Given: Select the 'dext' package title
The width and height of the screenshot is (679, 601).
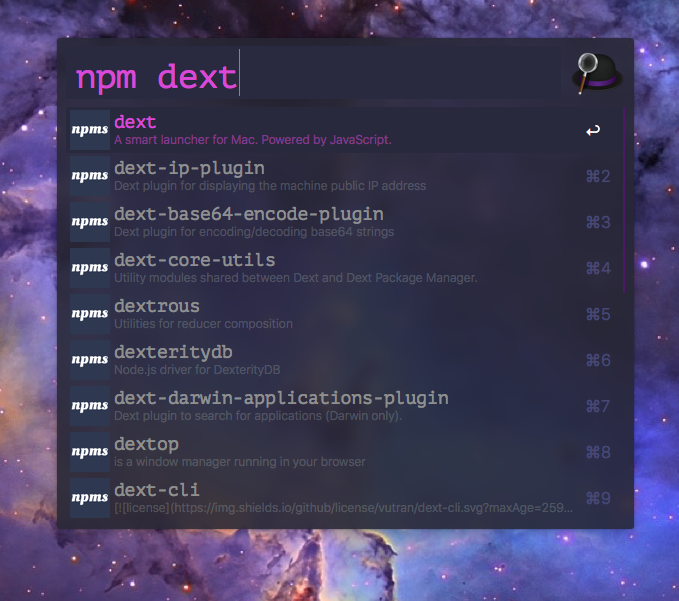Looking at the screenshot, I should (135, 122).
